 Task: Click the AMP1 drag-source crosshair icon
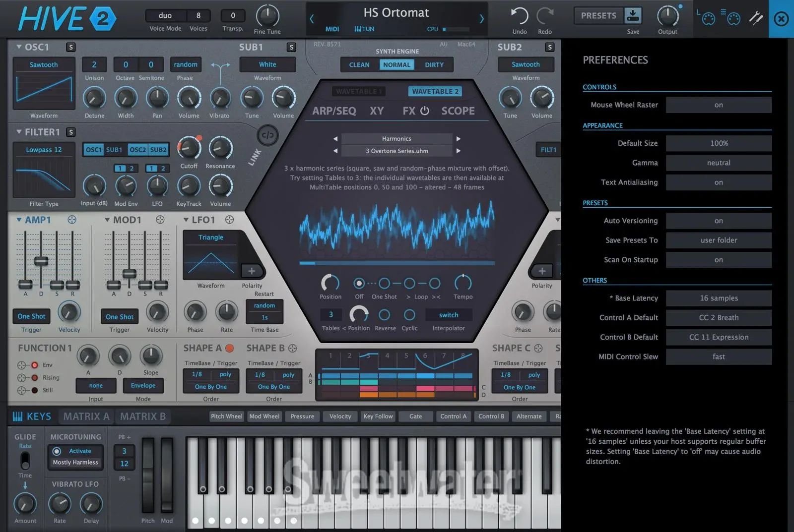tap(72, 220)
